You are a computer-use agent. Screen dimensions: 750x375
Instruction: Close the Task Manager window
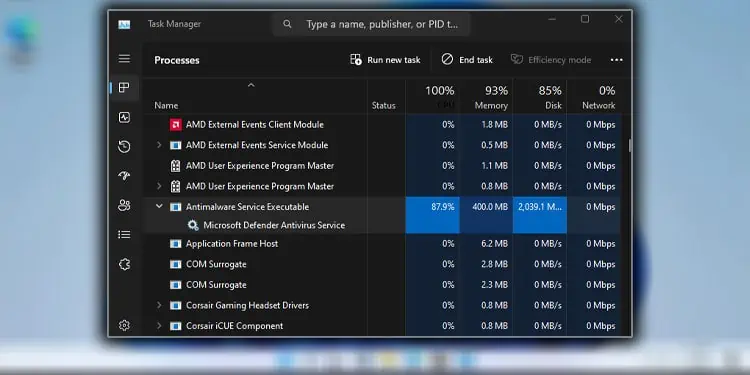(618, 19)
